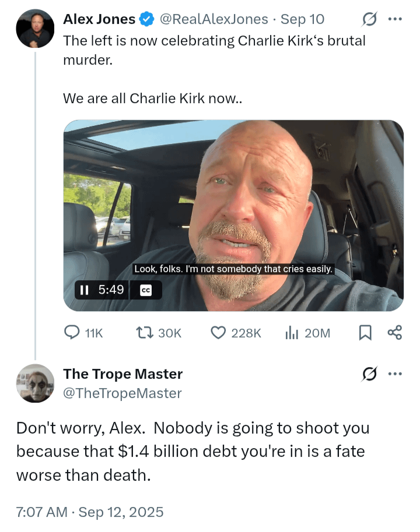
Task: Click the Alex Jones display name
Action: (x=99, y=19)
